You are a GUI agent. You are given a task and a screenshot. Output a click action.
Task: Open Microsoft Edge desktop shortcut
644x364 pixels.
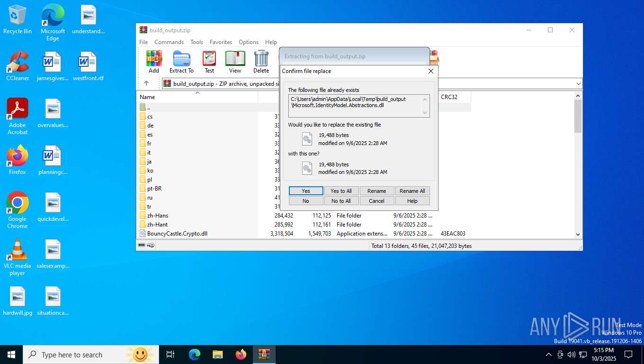(x=53, y=23)
